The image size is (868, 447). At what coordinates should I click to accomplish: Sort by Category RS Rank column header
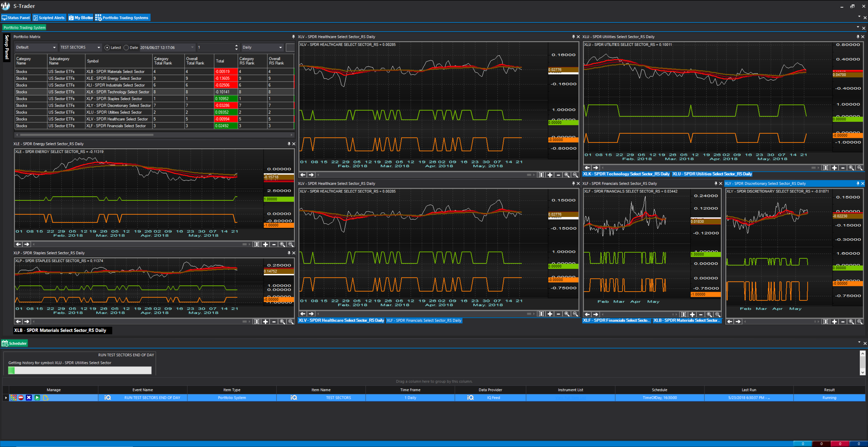252,61
